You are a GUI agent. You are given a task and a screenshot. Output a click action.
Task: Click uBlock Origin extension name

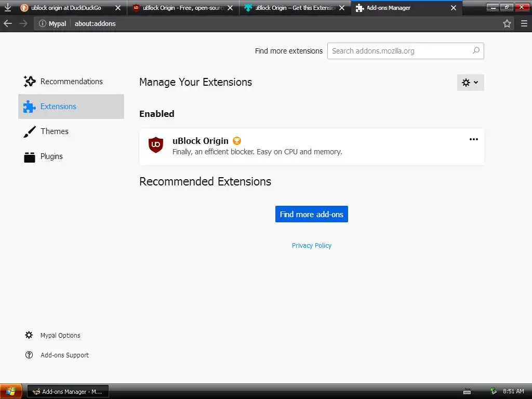point(200,141)
